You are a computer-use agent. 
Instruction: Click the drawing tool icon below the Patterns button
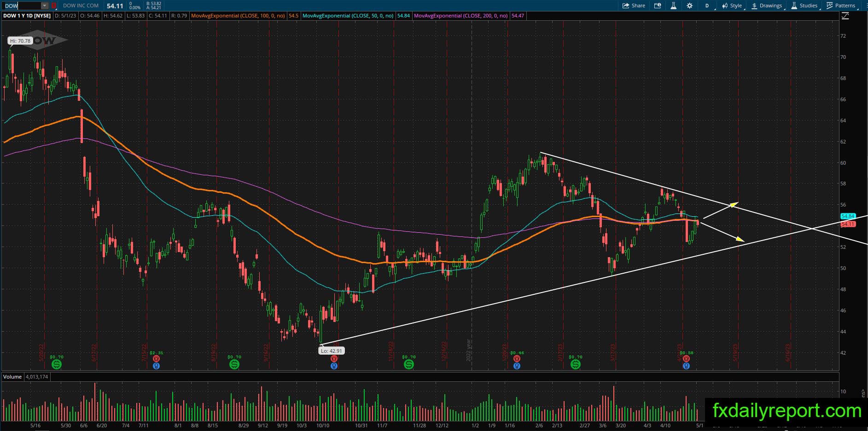coord(845,16)
